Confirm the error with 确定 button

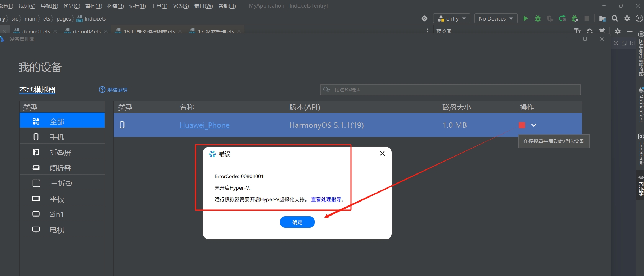(x=297, y=222)
